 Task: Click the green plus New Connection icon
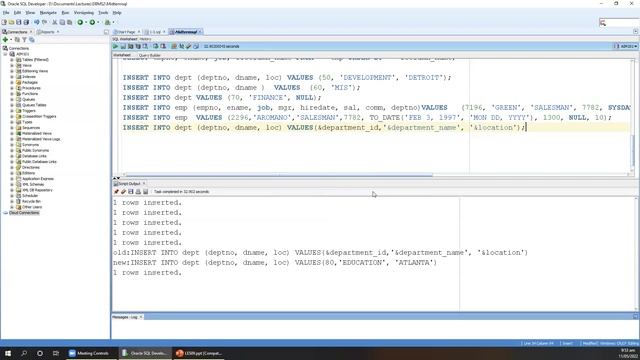[x=5, y=40]
